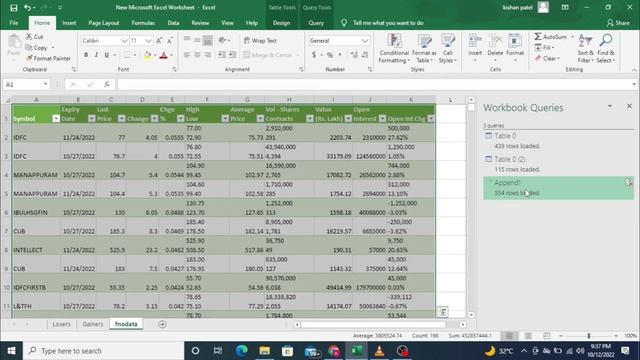Open Expiry Date column filter dropdown
This screenshot has height=360, width=640.
91,119
